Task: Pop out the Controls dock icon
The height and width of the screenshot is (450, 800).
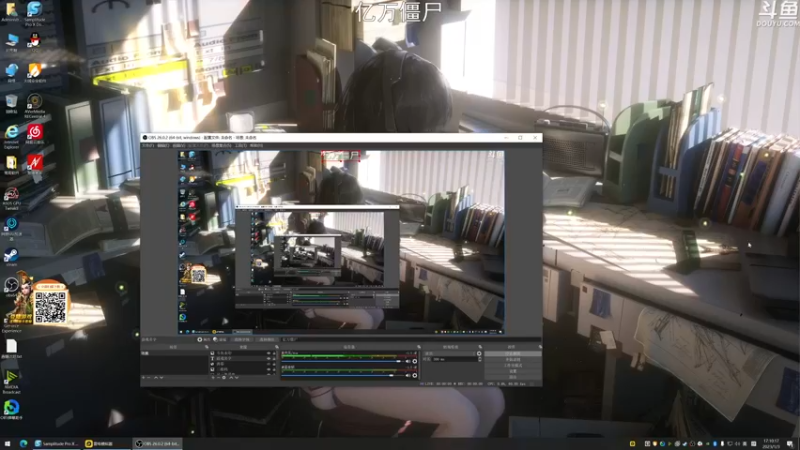Action: tap(540, 347)
